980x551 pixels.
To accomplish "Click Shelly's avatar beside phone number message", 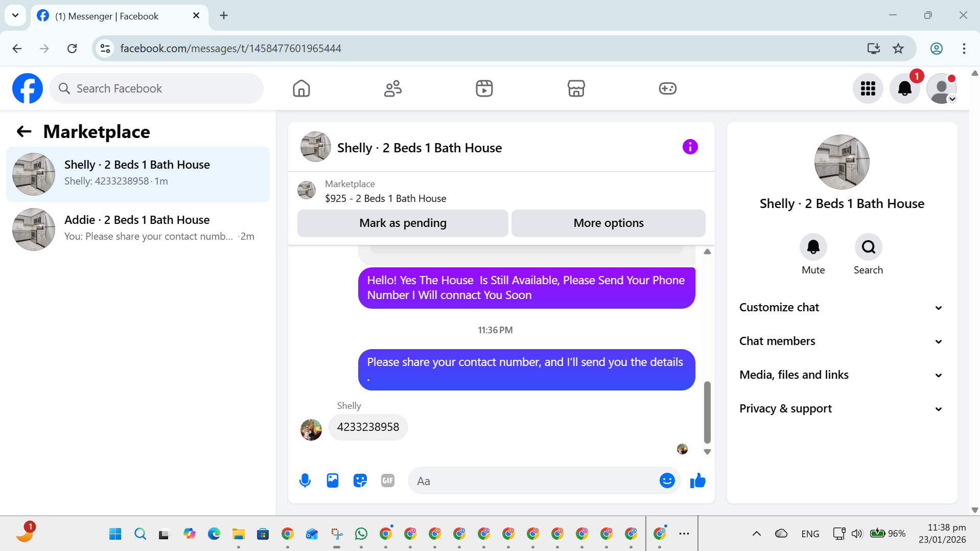I will pyautogui.click(x=311, y=429).
